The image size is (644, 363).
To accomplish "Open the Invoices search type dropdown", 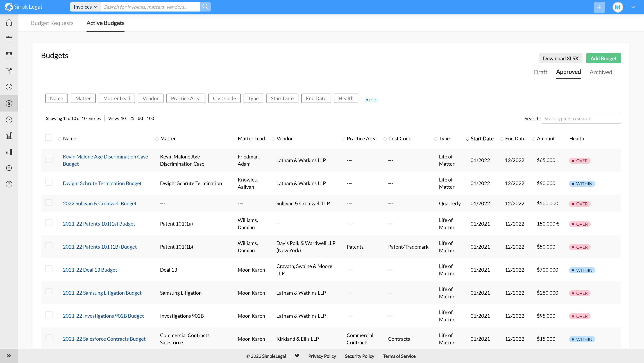I will point(85,7).
